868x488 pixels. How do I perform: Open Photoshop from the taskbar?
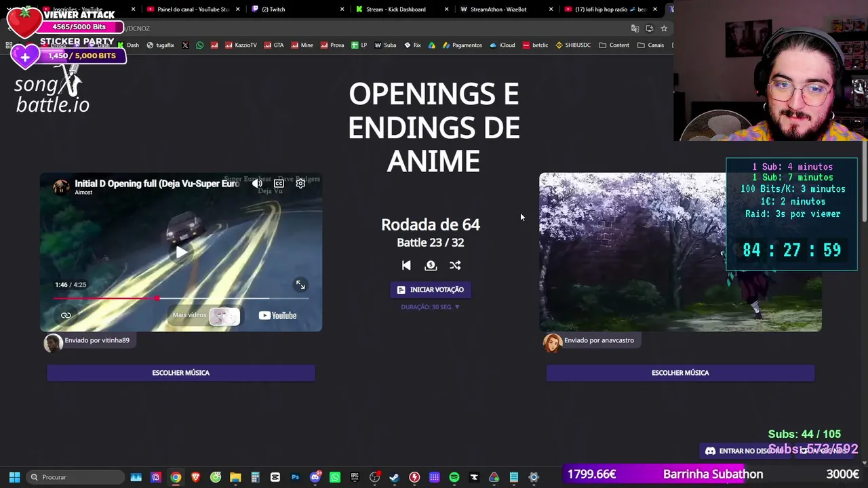(x=295, y=477)
